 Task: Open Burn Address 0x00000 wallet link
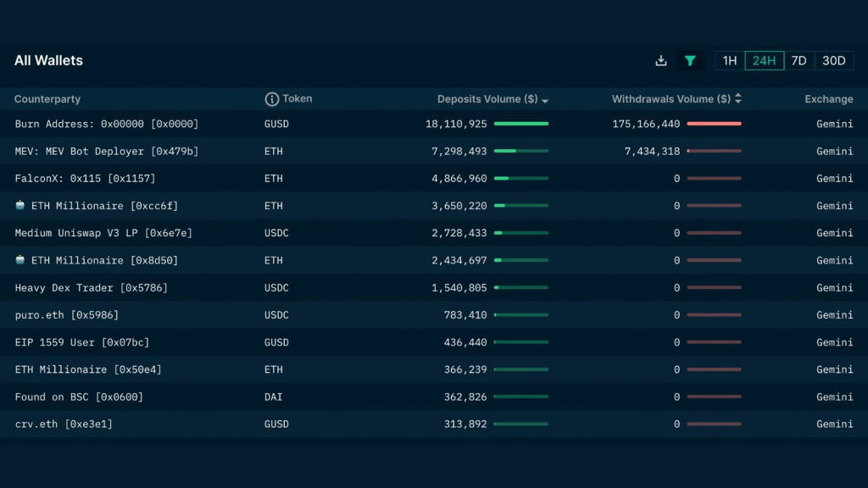(x=106, y=124)
